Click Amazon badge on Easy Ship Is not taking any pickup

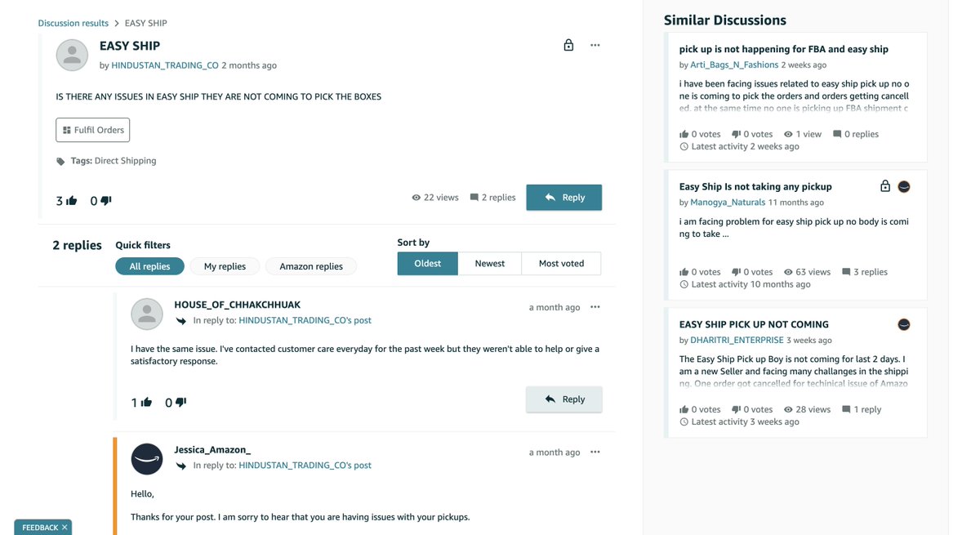(x=904, y=186)
